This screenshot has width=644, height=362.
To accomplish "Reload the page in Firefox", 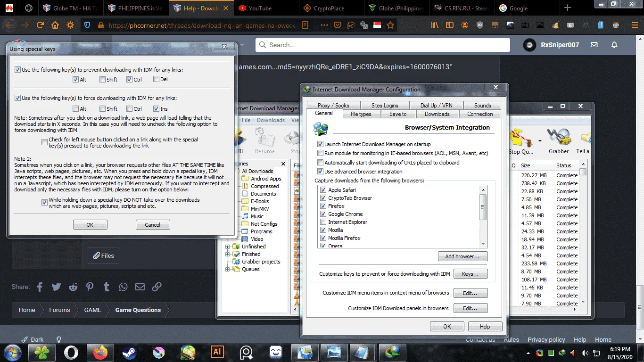I will coord(40,25).
